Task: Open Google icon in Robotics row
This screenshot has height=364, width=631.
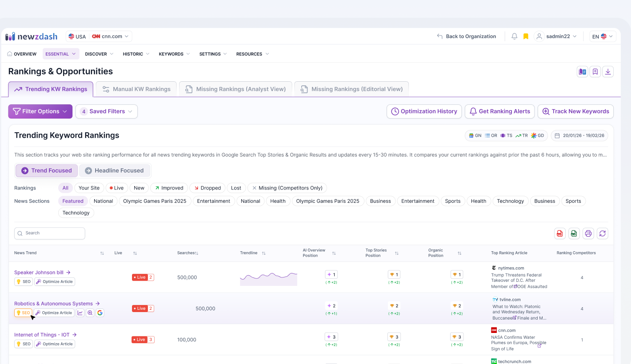Action: 100,313
